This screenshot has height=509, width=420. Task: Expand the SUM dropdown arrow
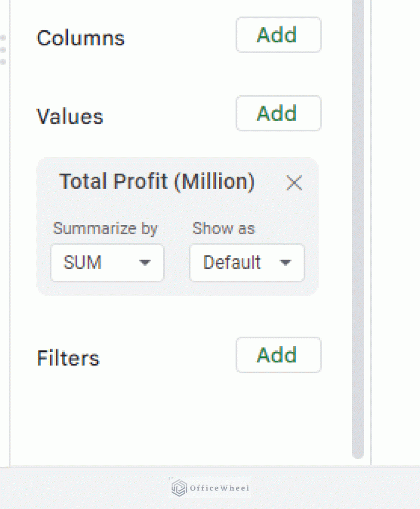point(145,263)
